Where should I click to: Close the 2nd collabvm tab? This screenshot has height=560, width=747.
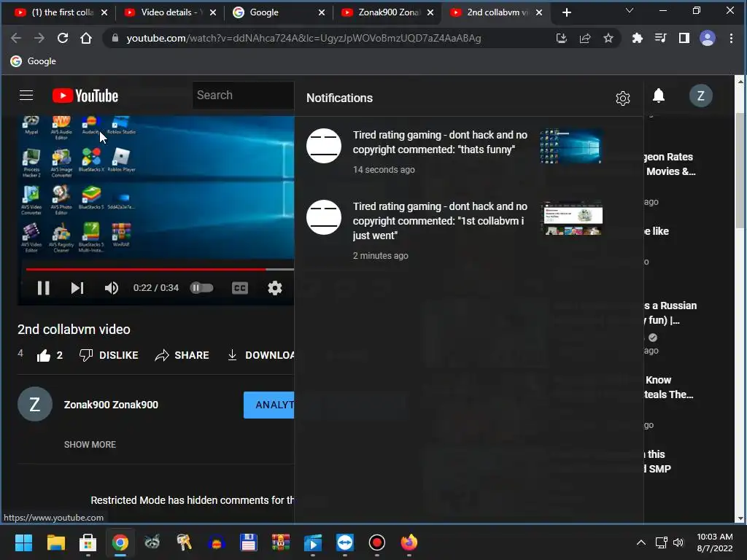(x=539, y=12)
